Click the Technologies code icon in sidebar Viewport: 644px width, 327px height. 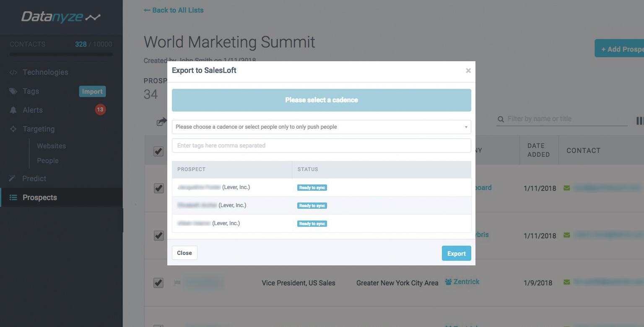click(13, 73)
